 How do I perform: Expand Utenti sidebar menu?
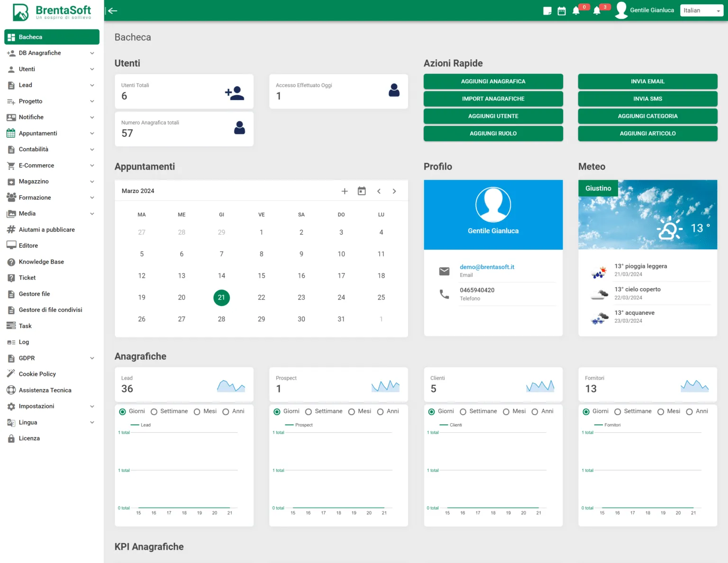[x=52, y=69]
